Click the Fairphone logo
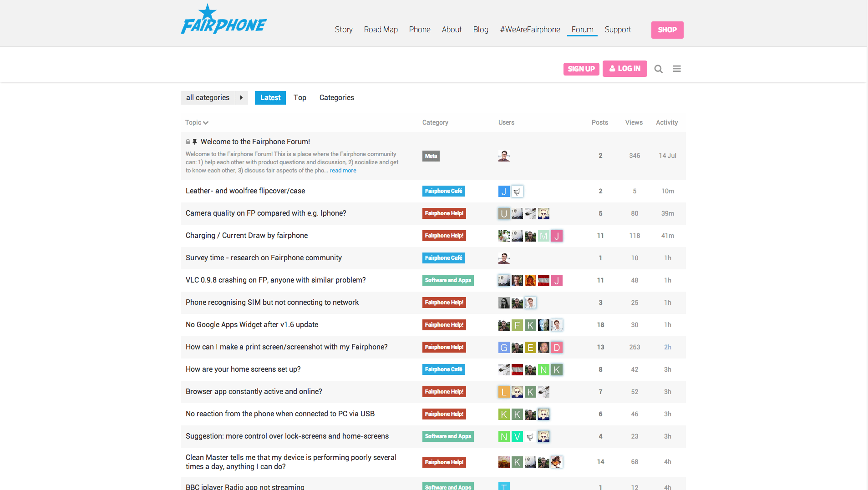Screen dimensions: 868x490 (x=223, y=19)
